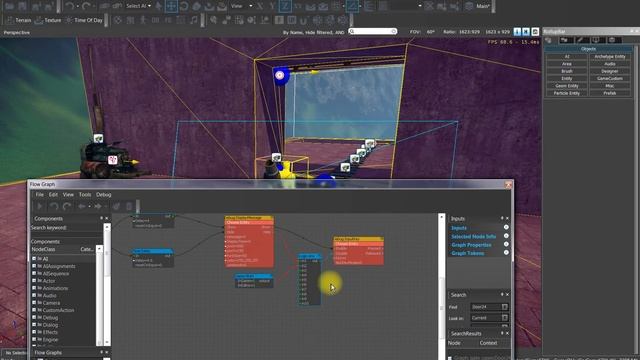The image size is (640, 360).
Task: Click the Archetype Entity button
Action: 610,57
